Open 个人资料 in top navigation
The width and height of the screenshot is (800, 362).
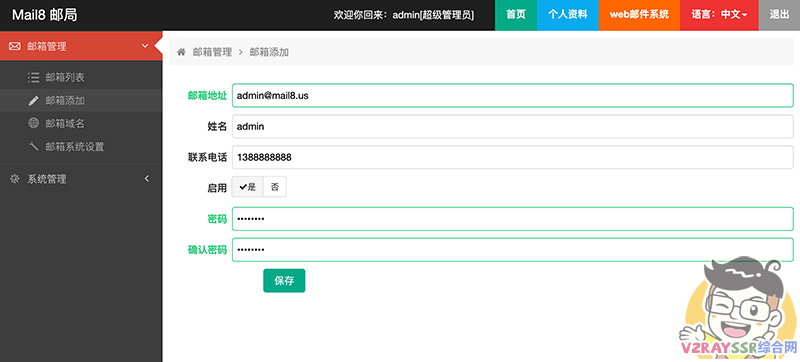click(567, 15)
